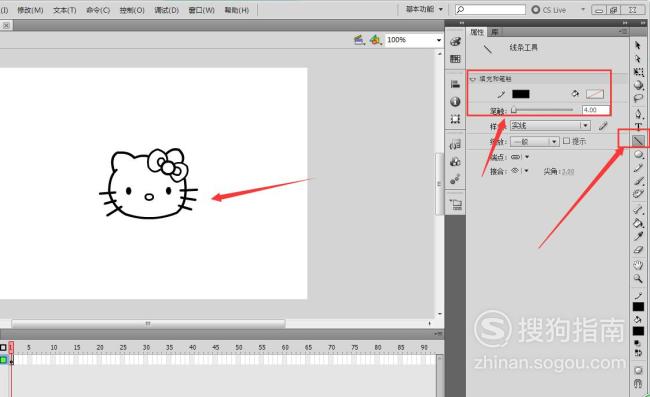Collapse the 填充和笔触 section
650x397 pixels.
473,79
